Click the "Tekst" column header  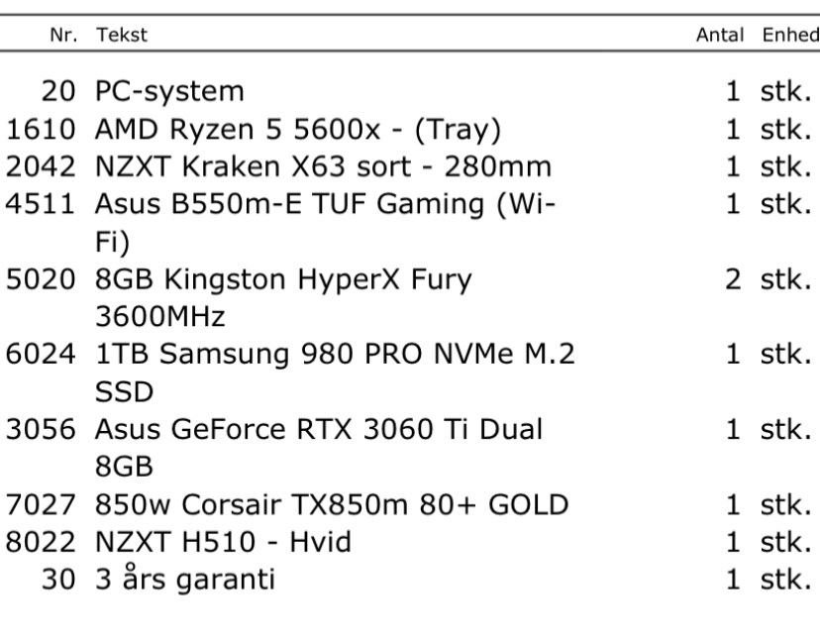(x=121, y=35)
